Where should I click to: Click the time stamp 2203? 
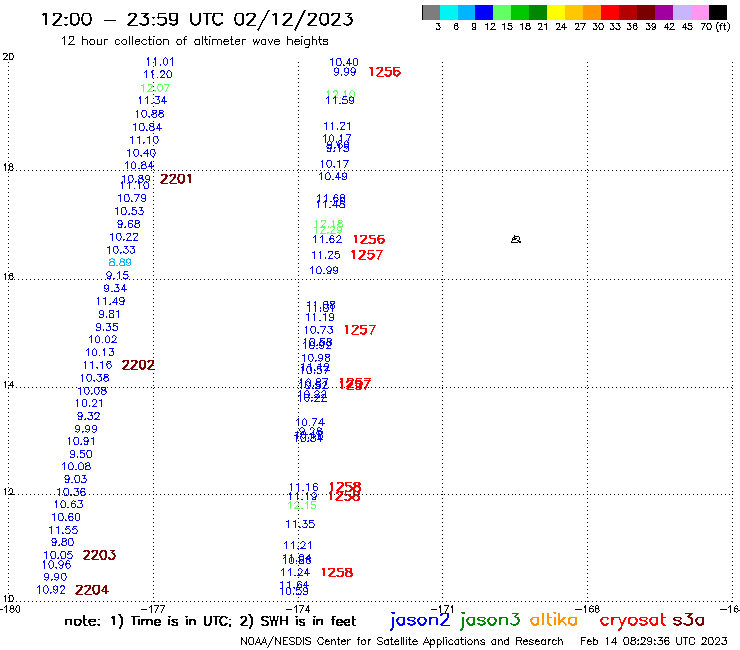pos(99,555)
